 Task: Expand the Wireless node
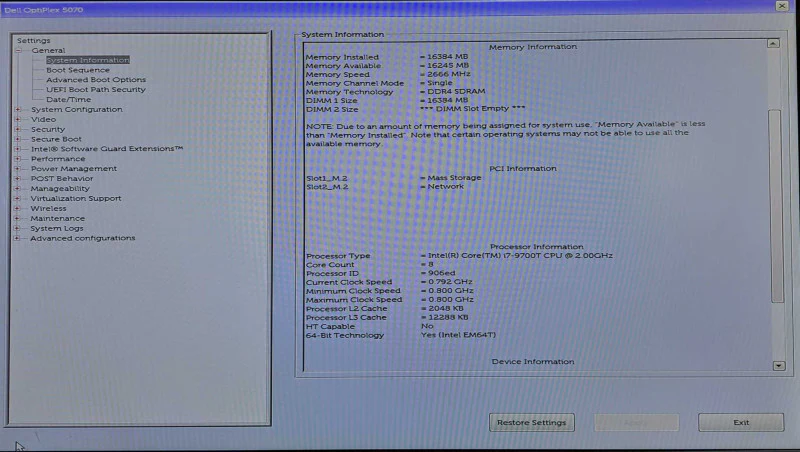[x=17, y=208]
